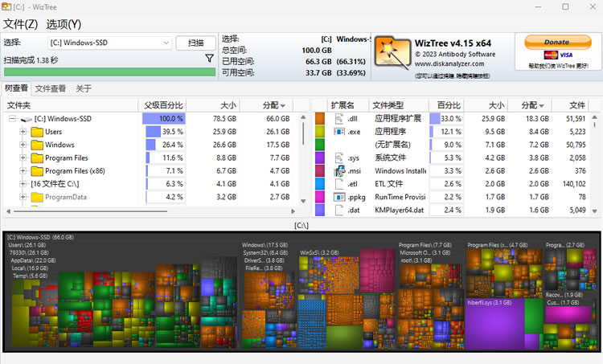Image resolution: width=603 pixels, height=364 pixels.
Task: Click the filter funnel icon
Action: 210,59
